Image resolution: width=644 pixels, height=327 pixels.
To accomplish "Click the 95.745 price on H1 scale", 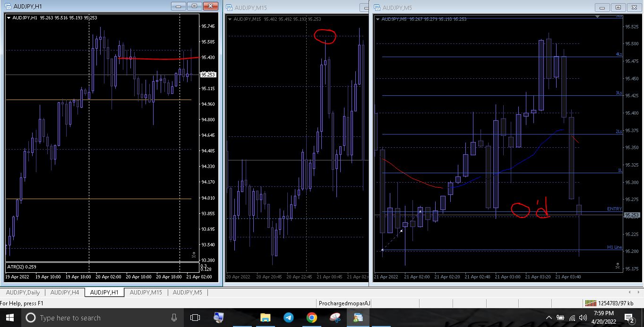I will click(x=208, y=26).
